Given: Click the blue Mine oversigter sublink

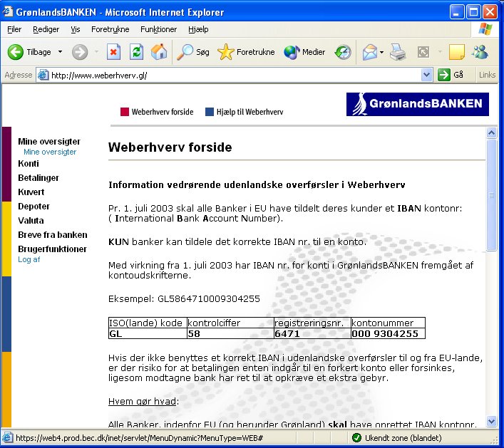Looking at the screenshot, I should (50, 152).
